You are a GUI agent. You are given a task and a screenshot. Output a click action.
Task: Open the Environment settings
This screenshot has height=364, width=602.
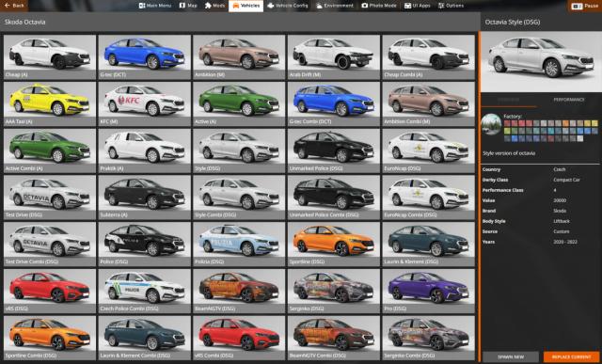coord(335,6)
